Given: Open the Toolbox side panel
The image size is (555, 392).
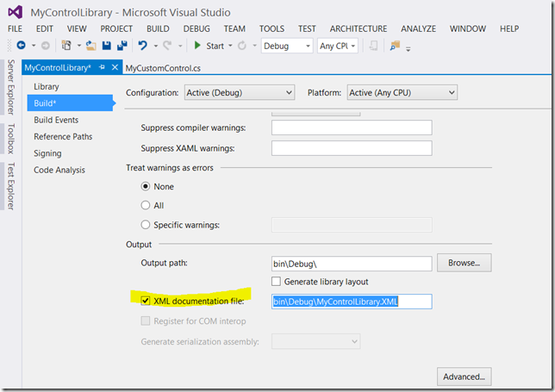Looking at the screenshot, I should pyautogui.click(x=11, y=139).
